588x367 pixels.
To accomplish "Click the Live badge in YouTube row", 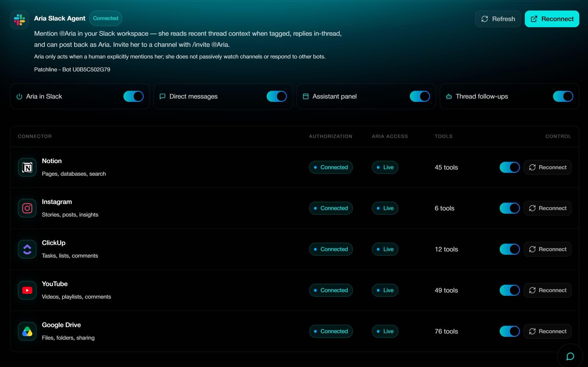I will click(x=385, y=290).
